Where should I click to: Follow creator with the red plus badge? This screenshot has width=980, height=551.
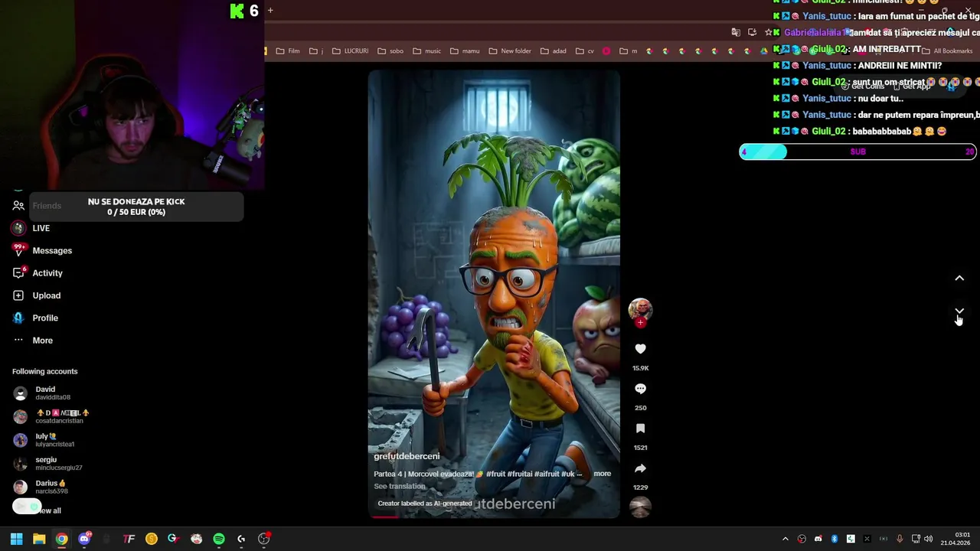coord(640,322)
